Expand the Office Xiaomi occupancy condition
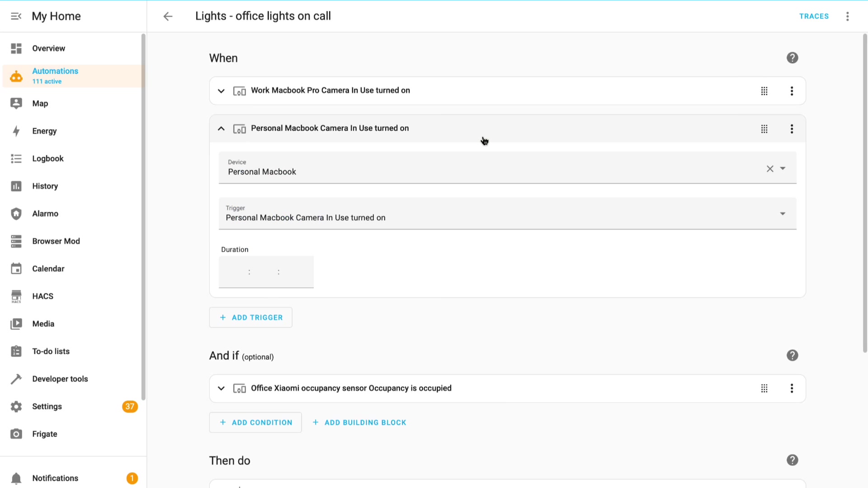The width and height of the screenshot is (868, 488). (x=221, y=389)
